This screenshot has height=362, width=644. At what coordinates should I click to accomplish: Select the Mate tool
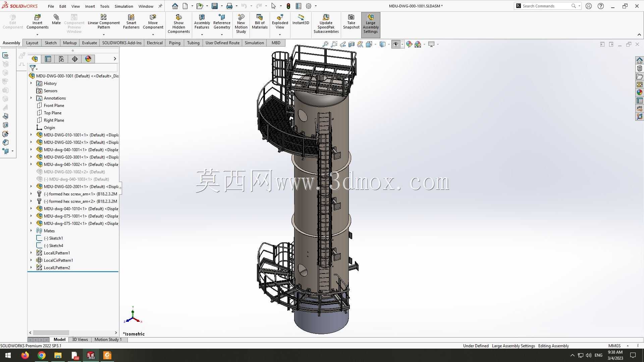(x=56, y=20)
